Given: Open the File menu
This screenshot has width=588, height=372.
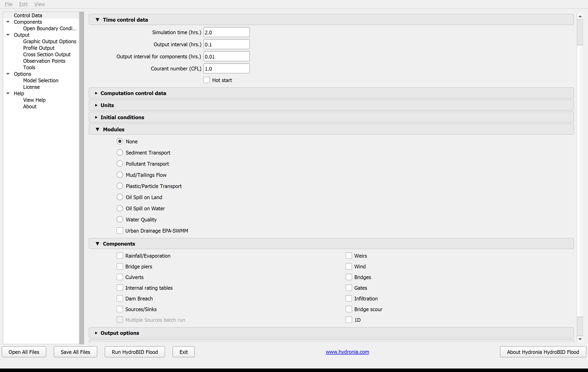Looking at the screenshot, I should tap(9, 4).
